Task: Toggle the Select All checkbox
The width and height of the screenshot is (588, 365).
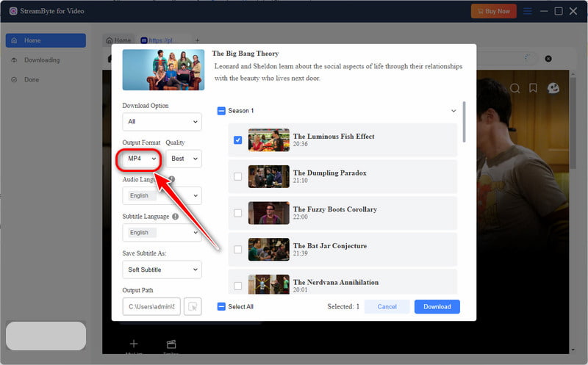Action: (221, 306)
